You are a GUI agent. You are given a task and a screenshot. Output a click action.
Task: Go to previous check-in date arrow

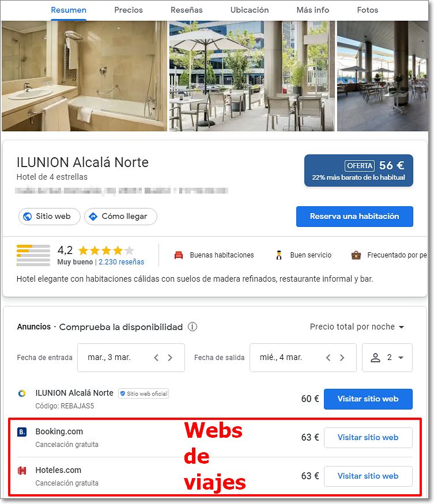coord(156,358)
